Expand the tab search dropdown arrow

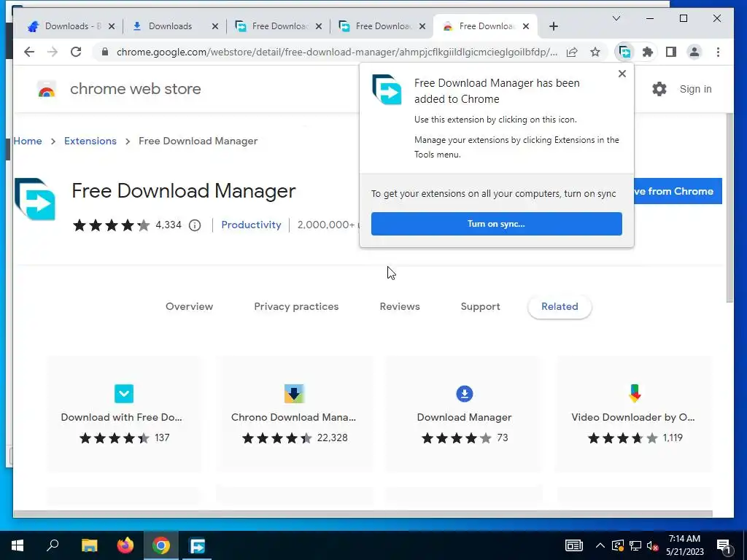click(x=616, y=18)
